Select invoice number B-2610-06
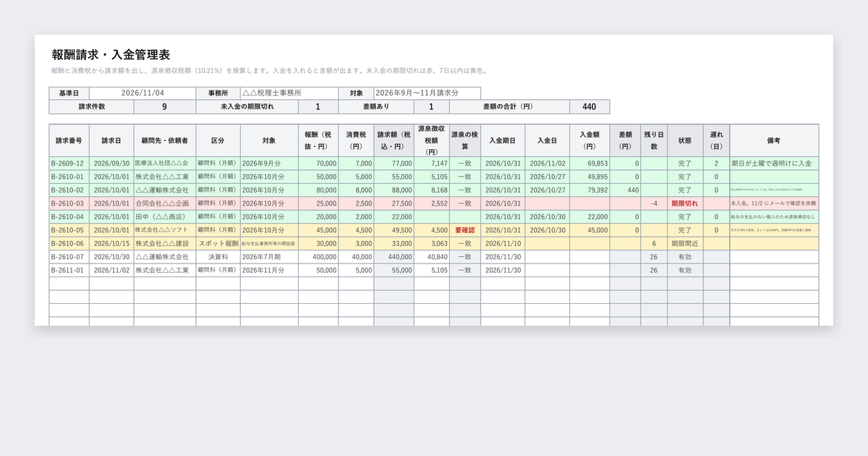 (69, 243)
